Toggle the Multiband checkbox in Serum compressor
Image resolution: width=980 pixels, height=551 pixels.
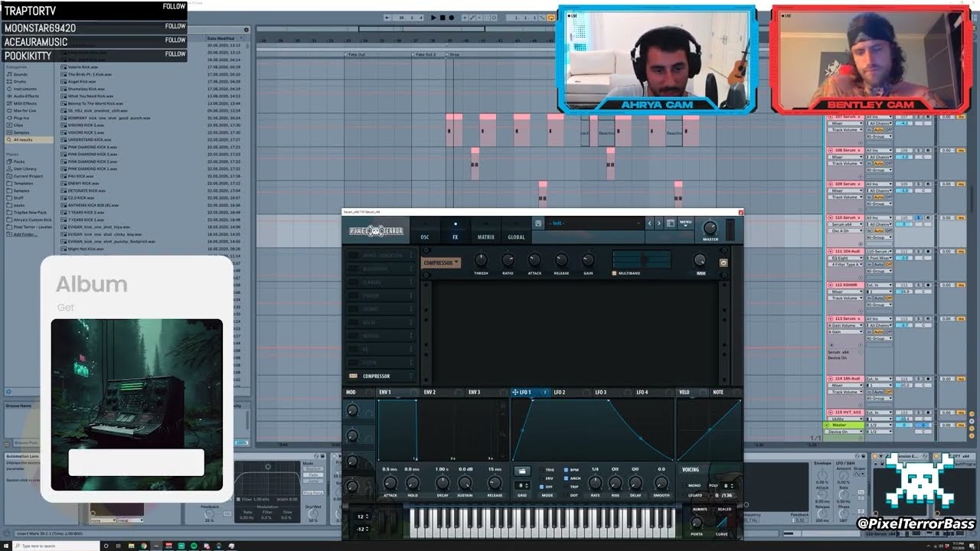tap(614, 273)
